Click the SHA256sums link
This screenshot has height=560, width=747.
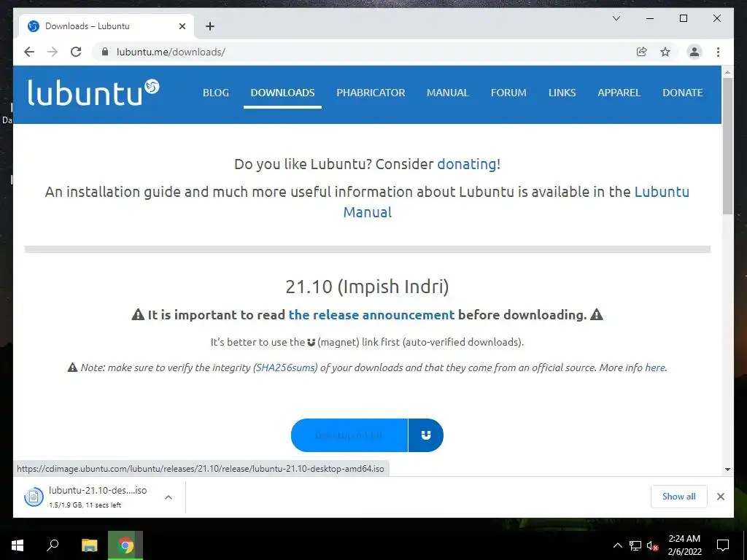tap(285, 367)
